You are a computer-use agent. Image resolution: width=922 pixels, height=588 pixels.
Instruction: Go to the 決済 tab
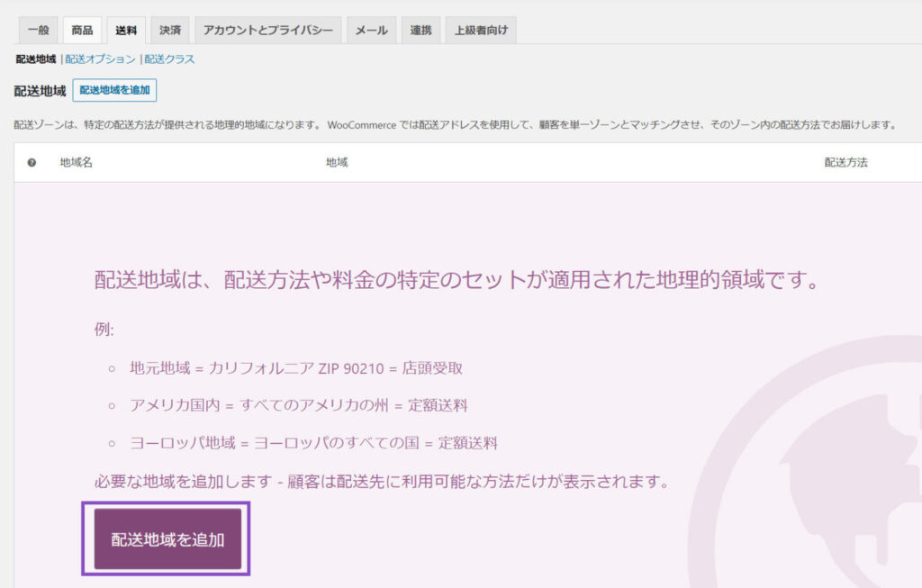(170, 30)
